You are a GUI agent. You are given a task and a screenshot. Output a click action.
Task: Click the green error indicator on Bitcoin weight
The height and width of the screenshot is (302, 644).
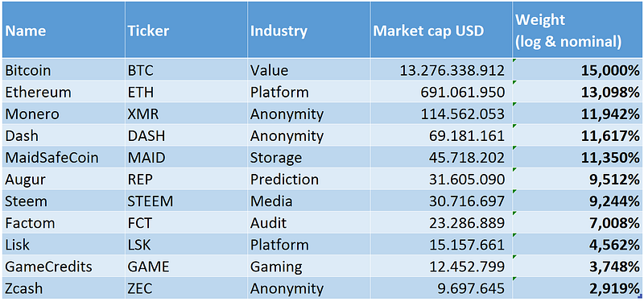pos(514,61)
